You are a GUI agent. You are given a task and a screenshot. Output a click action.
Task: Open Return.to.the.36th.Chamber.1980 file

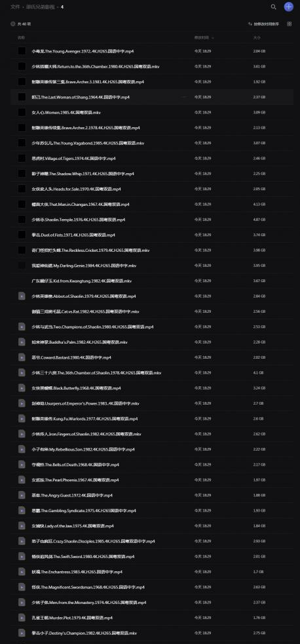[x=95, y=66]
